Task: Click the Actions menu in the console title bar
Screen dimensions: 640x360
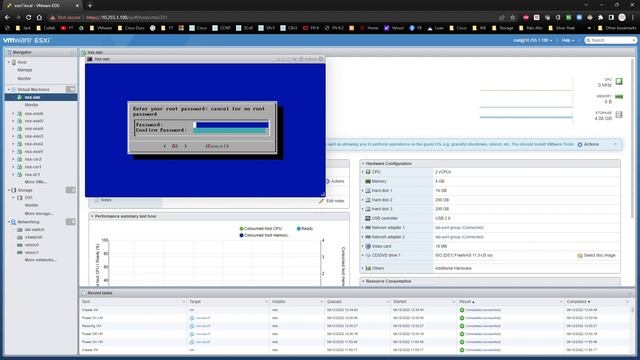Action: coord(308,59)
